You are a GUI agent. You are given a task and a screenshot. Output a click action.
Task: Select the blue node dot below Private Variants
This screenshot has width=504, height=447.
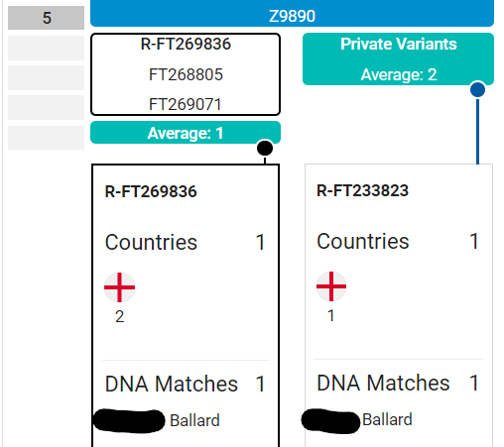pyautogui.click(x=477, y=89)
